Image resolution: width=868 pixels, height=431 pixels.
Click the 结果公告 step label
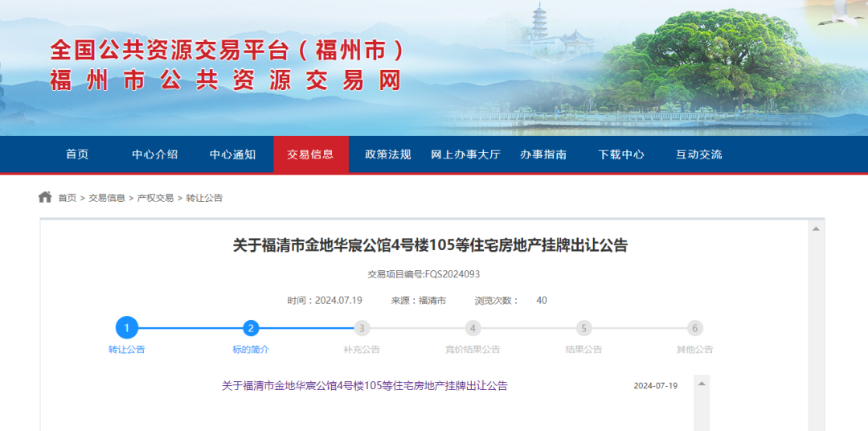583,350
